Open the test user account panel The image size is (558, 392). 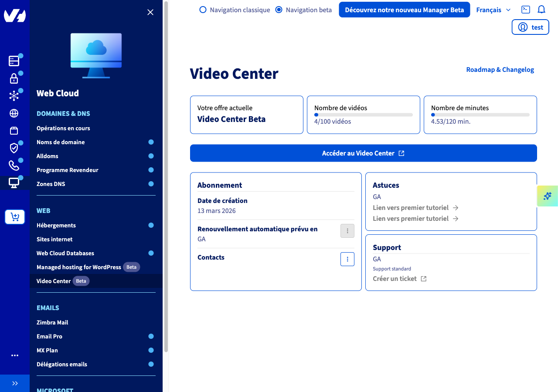[x=530, y=27]
